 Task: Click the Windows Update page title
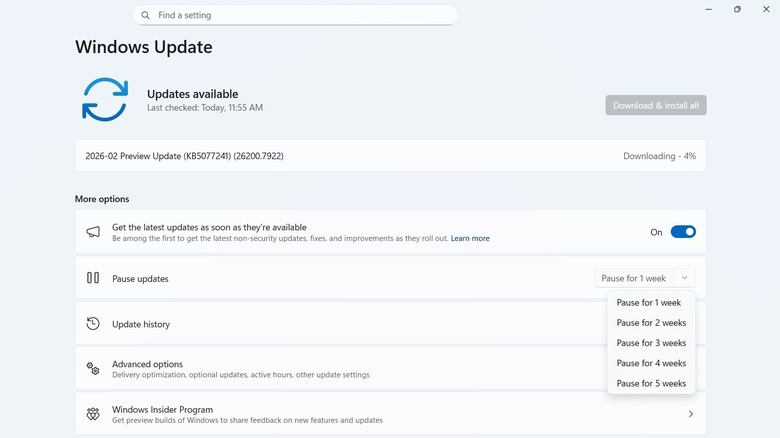(144, 47)
